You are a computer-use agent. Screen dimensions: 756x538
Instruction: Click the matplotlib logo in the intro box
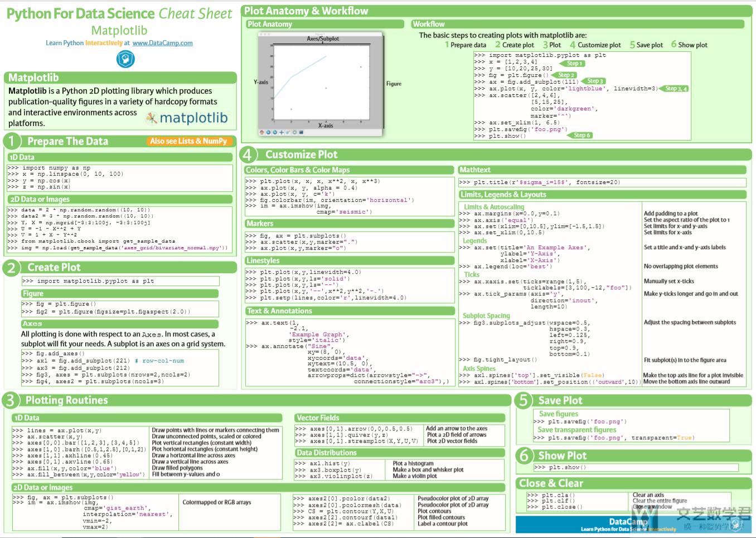187,118
